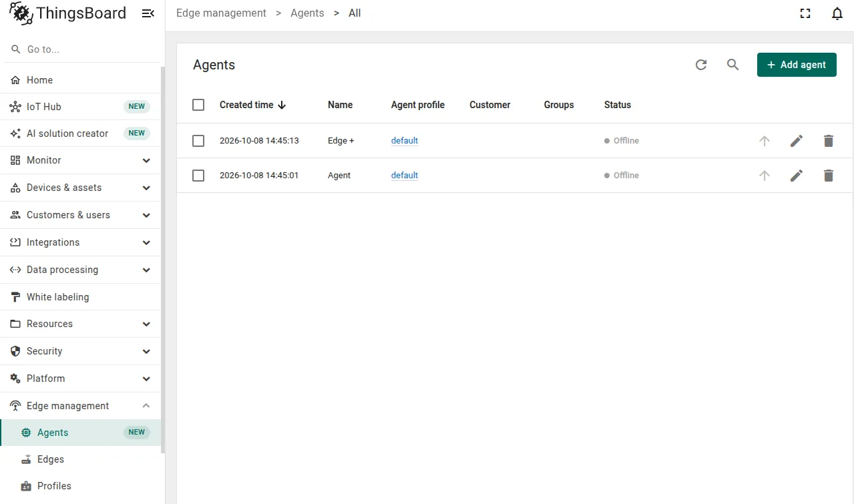Click the Status column header
The width and height of the screenshot is (854, 504).
click(618, 105)
